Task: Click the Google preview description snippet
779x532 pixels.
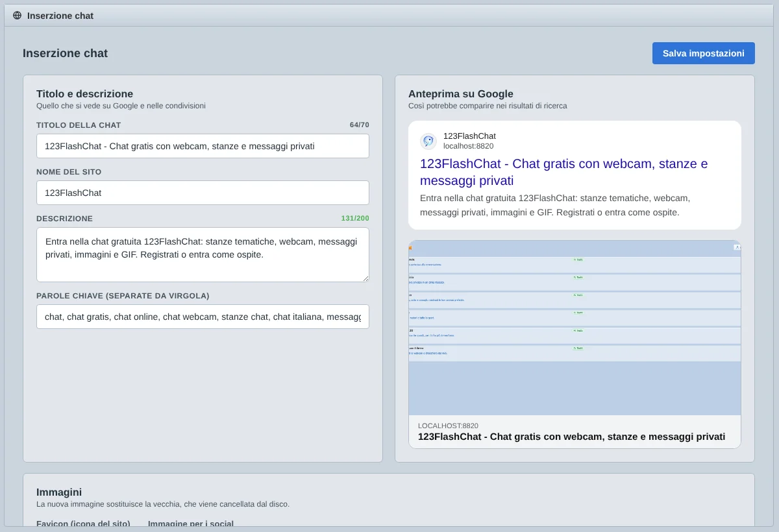Action: coord(555,205)
